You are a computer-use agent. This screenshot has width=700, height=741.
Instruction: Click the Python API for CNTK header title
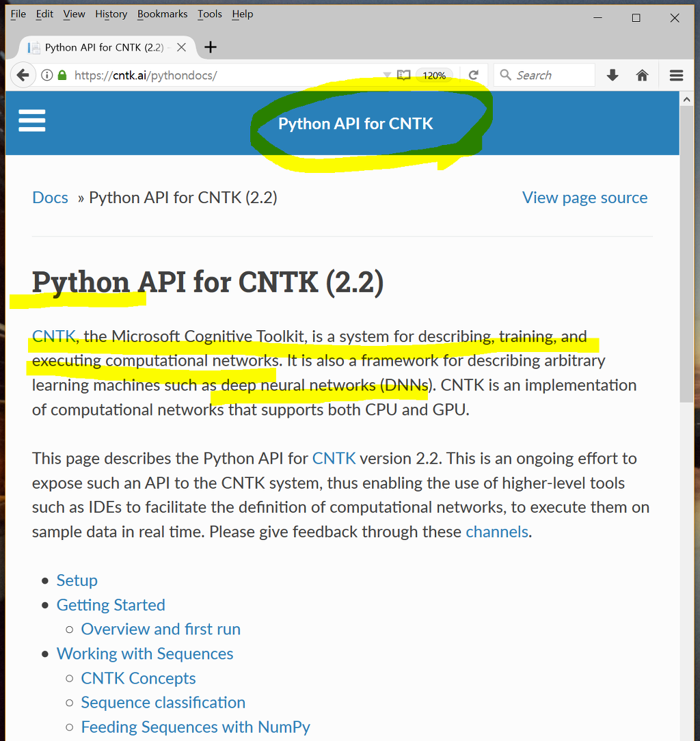[355, 124]
